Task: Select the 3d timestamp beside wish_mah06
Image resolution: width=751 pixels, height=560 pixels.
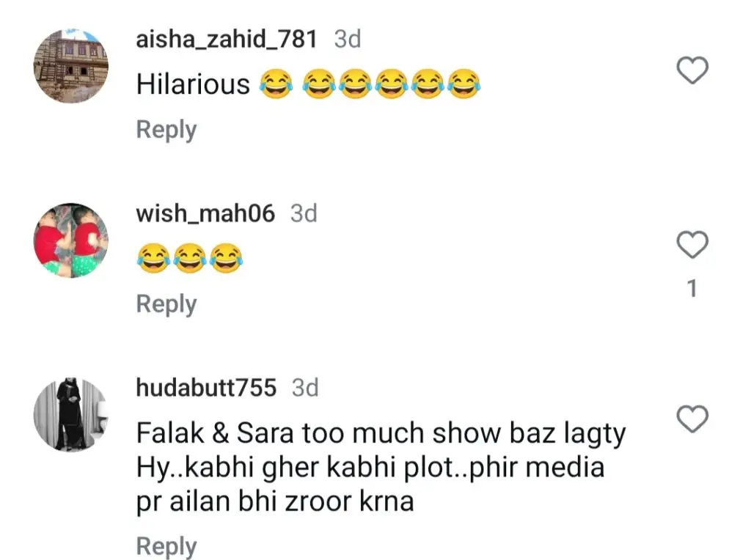Action: click(304, 213)
